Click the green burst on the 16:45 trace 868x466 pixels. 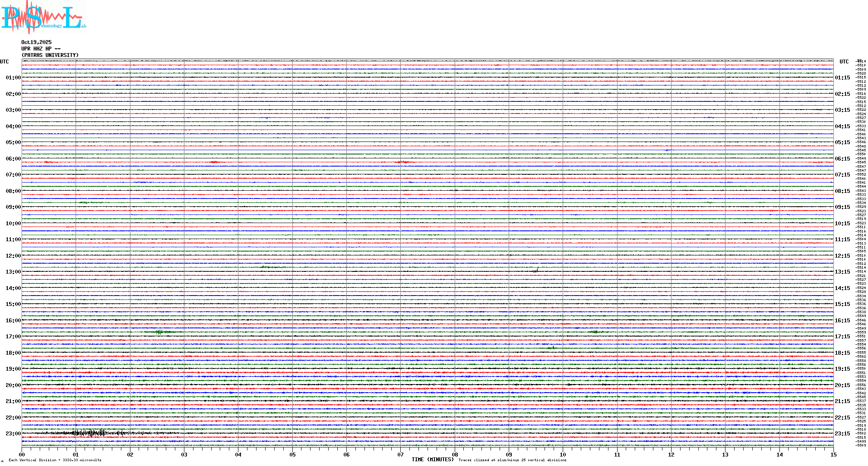160,332
